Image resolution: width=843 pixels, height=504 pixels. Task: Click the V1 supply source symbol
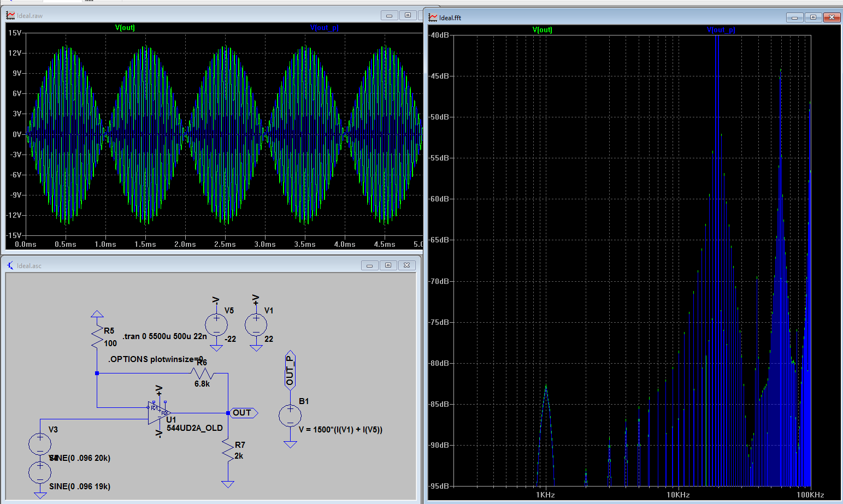click(256, 325)
